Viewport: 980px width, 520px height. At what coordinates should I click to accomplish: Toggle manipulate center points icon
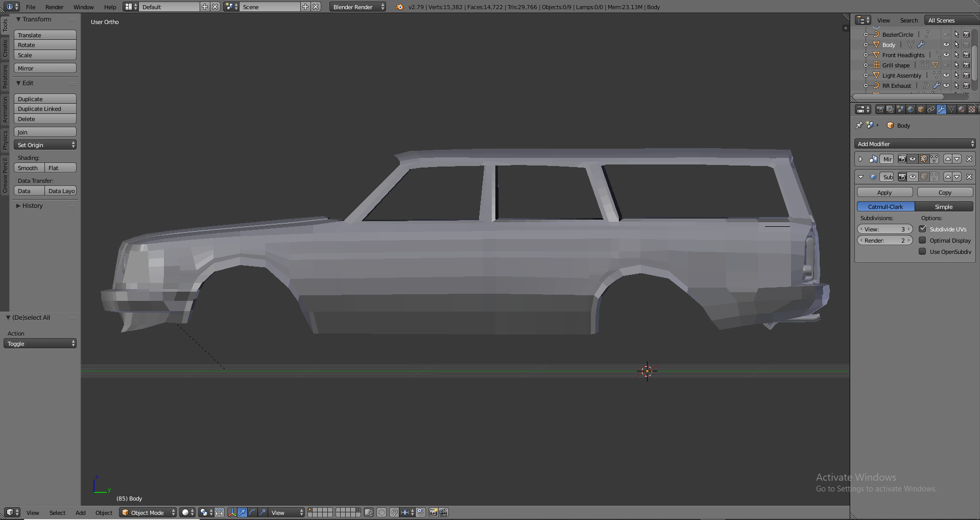coord(220,512)
